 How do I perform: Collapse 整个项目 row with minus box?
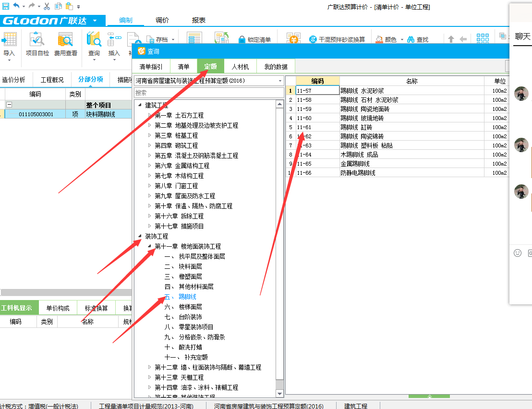pos(9,105)
